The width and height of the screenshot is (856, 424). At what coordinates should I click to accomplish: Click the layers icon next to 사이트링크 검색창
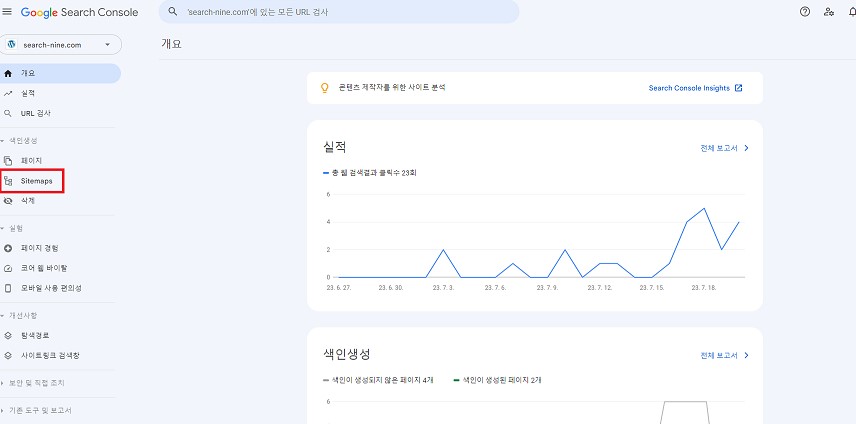coord(8,355)
